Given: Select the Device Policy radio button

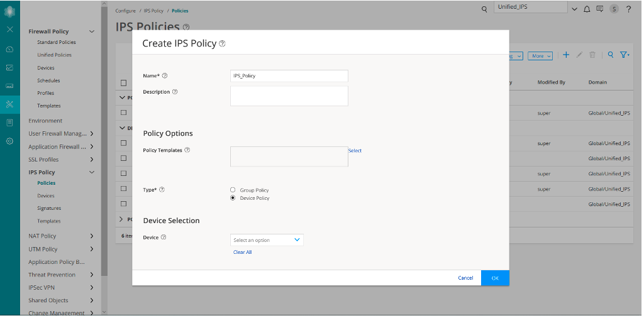Looking at the screenshot, I should pos(233,198).
